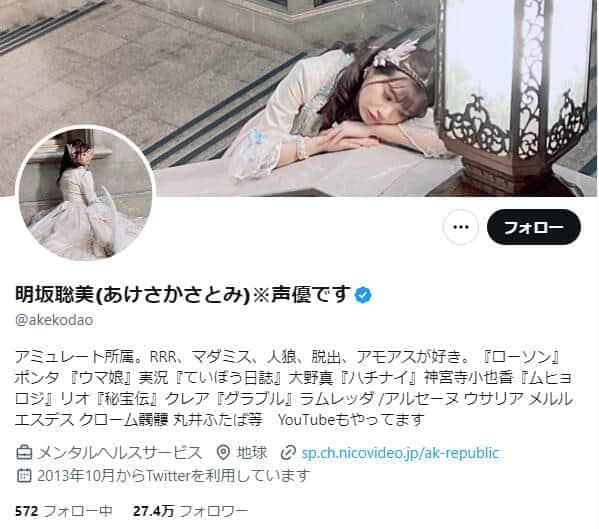
Task: Click the link chain icon
Action: (x=288, y=453)
